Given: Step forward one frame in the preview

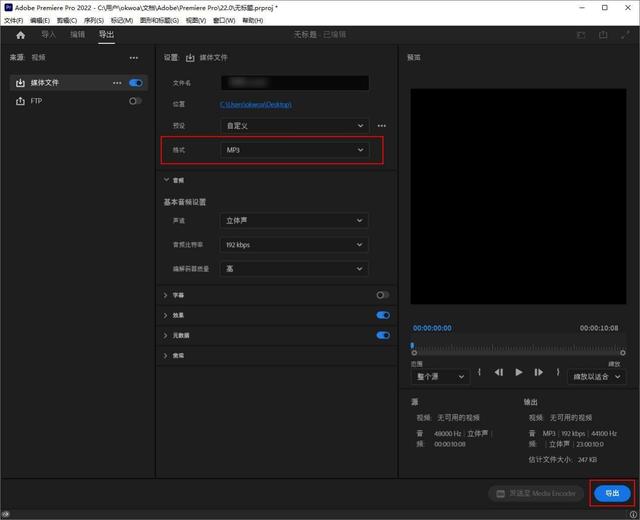Looking at the screenshot, I should coord(538,372).
